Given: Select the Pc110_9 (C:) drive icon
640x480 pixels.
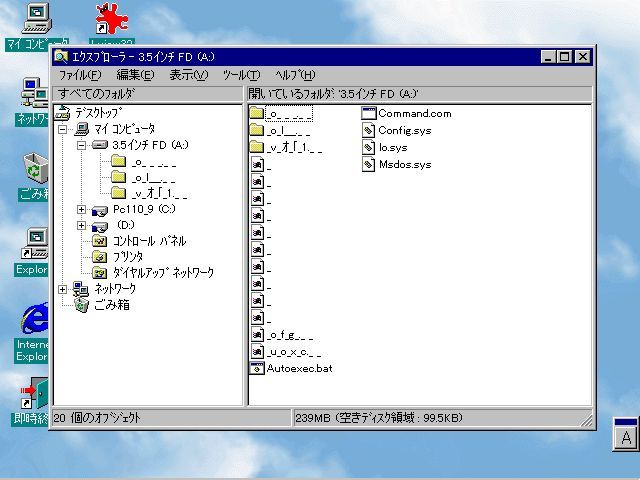Looking at the screenshot, I should point(100,210).
